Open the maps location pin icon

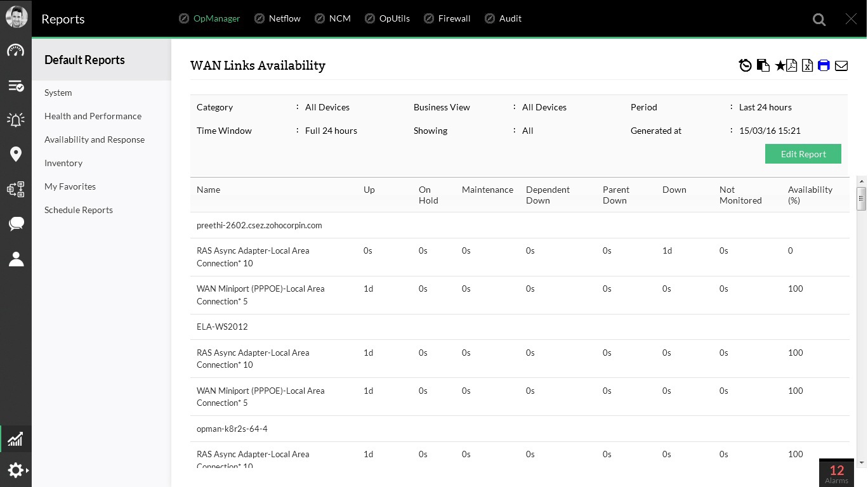[16, 154]
